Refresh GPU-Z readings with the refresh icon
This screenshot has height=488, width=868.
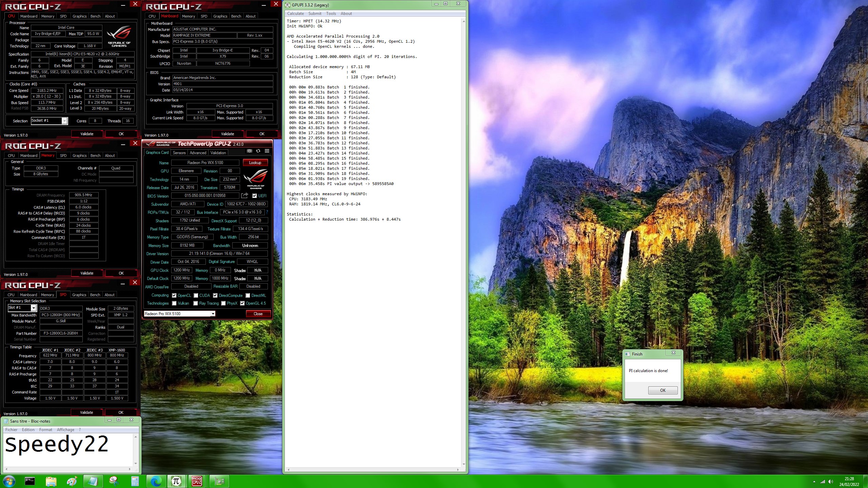pos(258,151)
